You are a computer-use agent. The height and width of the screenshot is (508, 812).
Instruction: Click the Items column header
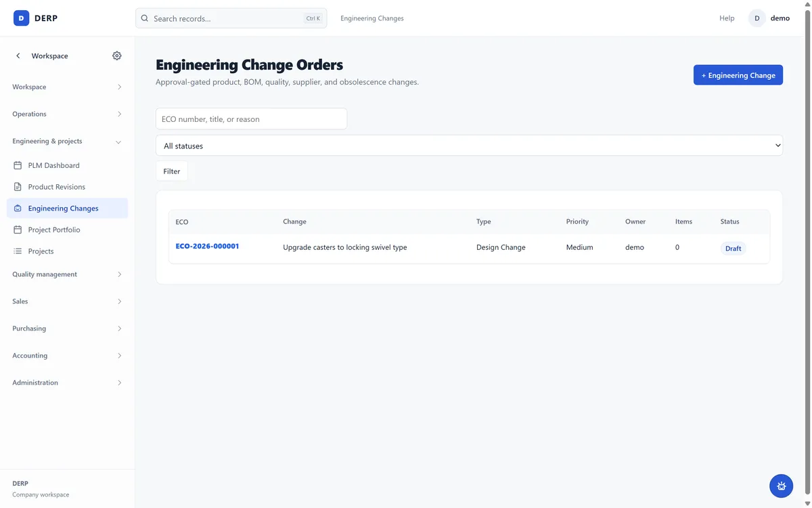click(683, 221)
